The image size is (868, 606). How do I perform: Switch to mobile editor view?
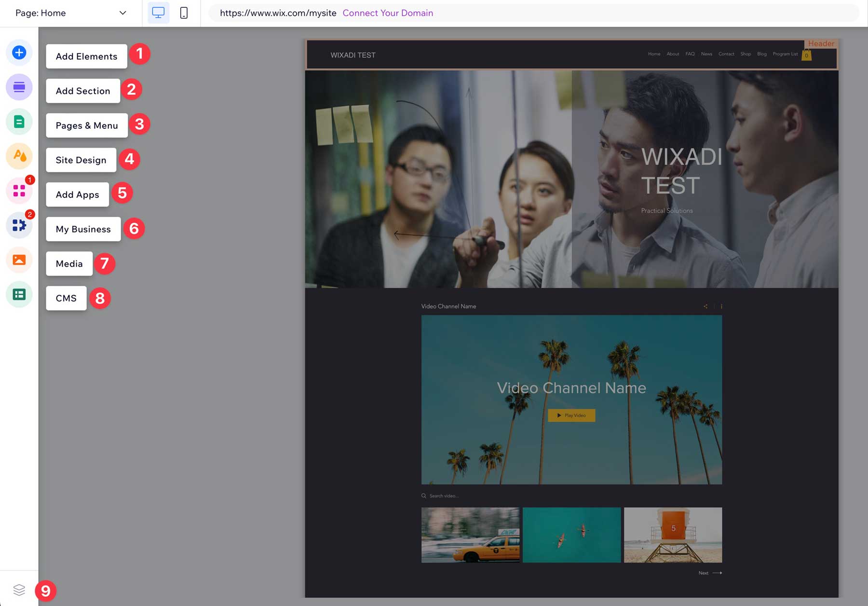point(184,13)
